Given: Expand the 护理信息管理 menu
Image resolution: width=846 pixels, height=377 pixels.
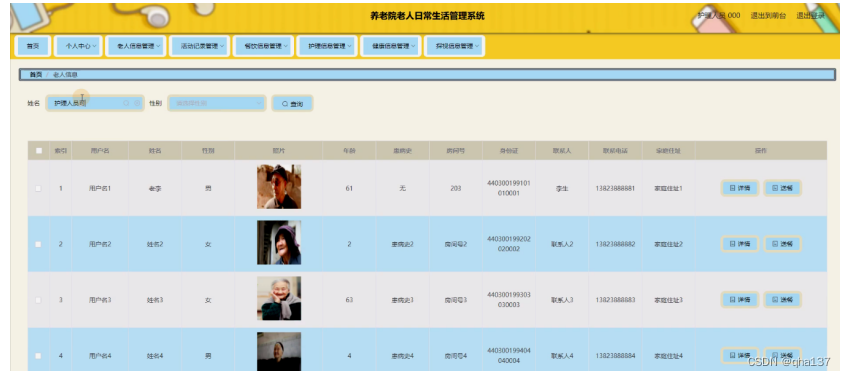Looking at the screenshot, I should pyautogui.click(x=326, y=46).
